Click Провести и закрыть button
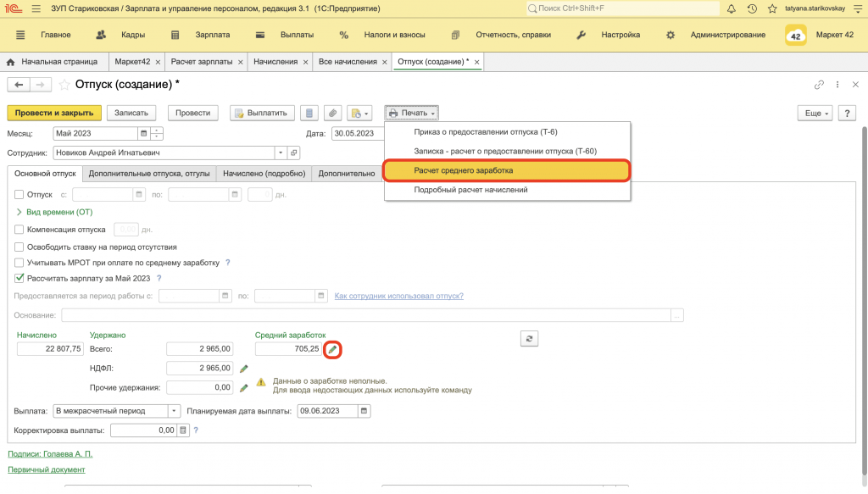The height and width of the screenshot is (494, 868). tap(54, 113)
